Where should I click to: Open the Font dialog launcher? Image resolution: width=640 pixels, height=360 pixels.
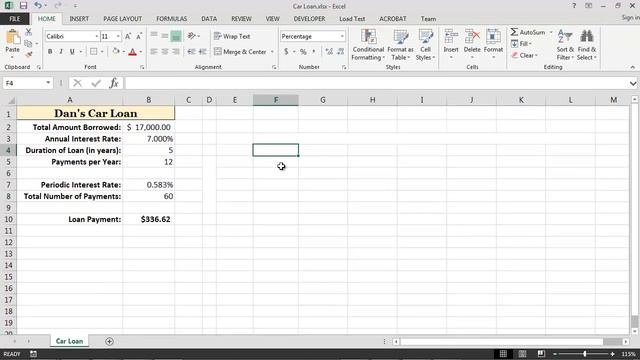[x=142, y=67]
